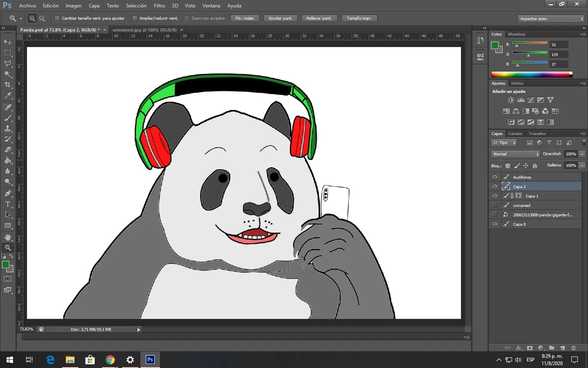Add a Photo Filter adjustment

[x=535, y=111]
